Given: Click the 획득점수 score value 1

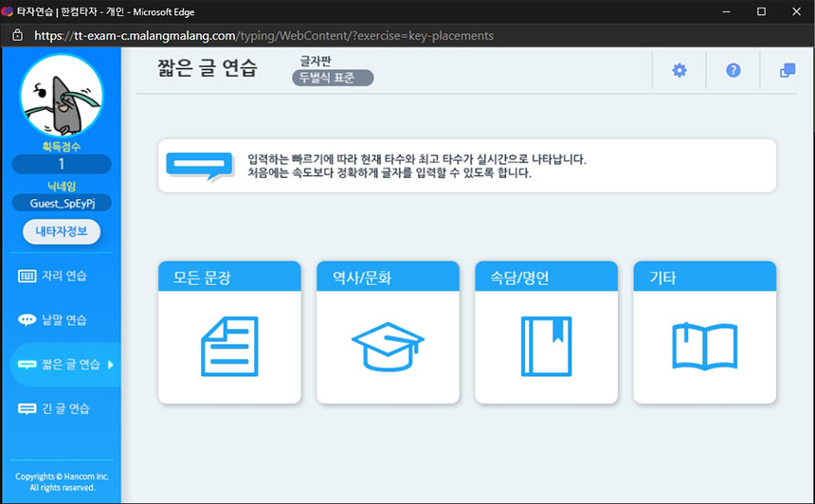Looking at the screenshot, I should 62,164.
